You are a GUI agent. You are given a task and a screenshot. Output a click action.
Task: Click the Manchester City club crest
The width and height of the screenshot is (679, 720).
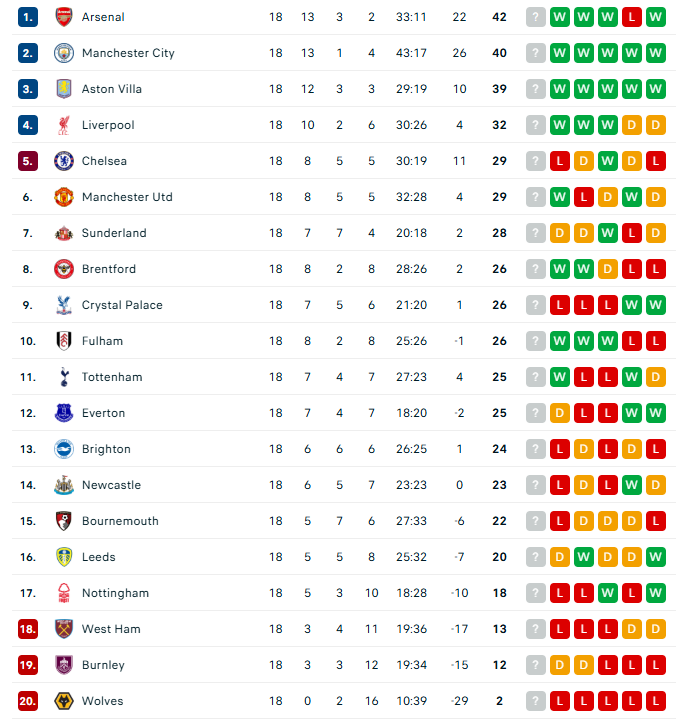pyautogui.click(x=64, y=53)
